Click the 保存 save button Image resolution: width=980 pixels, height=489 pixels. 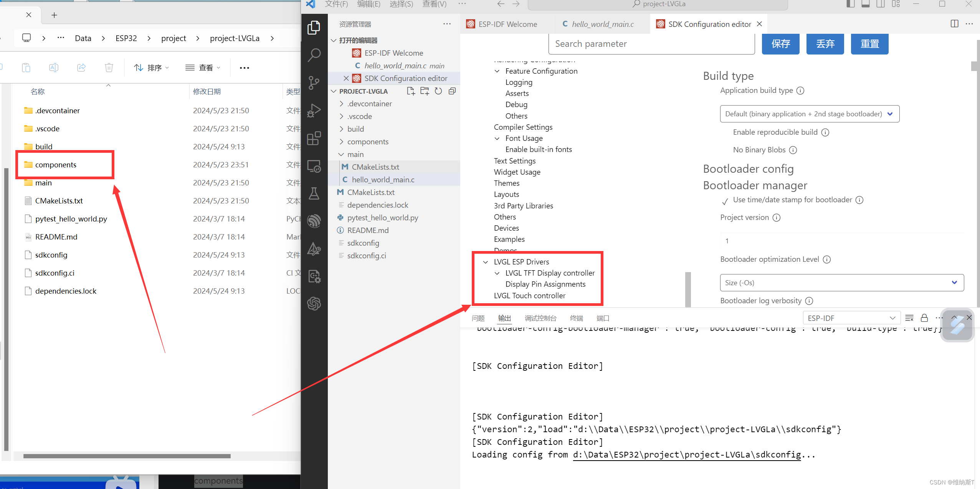click(780, 44)
